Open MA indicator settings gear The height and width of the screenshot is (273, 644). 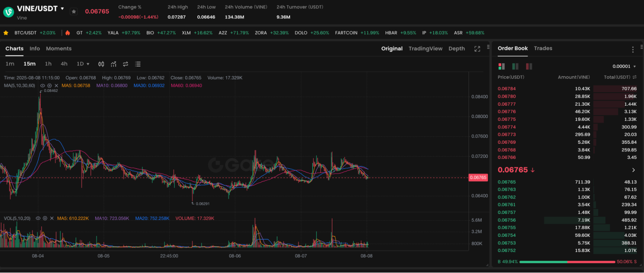click(x=50, y=86)
